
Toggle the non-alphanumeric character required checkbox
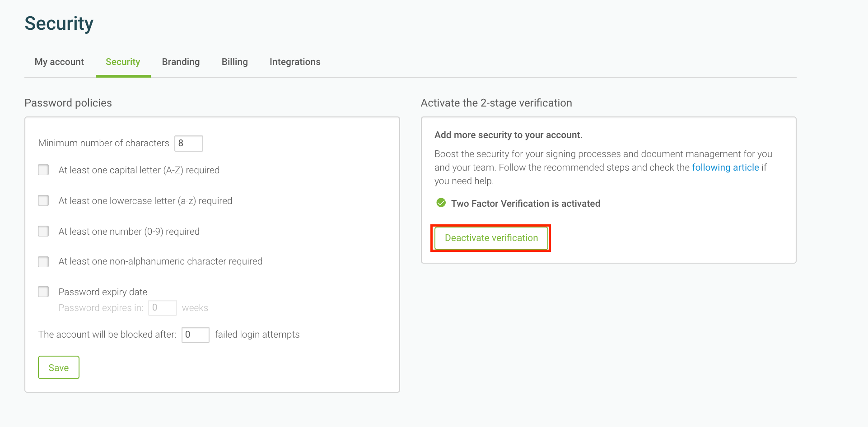pyautogui.click(x=43, y=262)
